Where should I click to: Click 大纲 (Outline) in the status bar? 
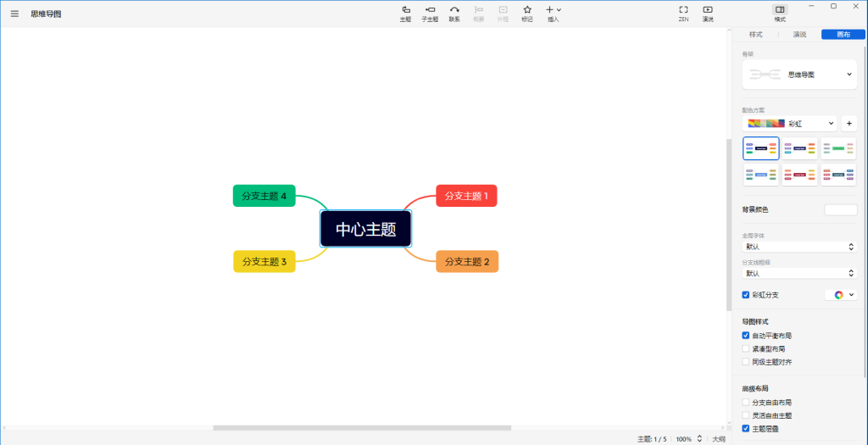718,439
